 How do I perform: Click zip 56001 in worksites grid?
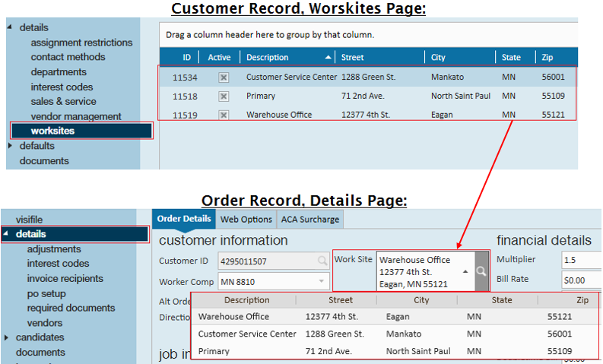(553, 77)
